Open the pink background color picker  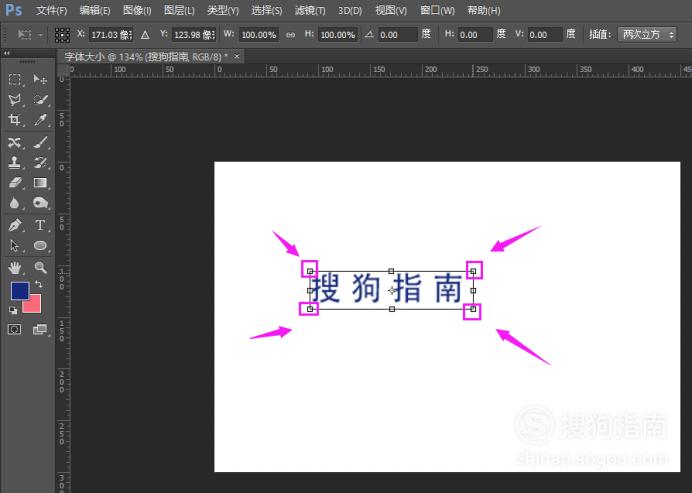[x=34, y=306]
